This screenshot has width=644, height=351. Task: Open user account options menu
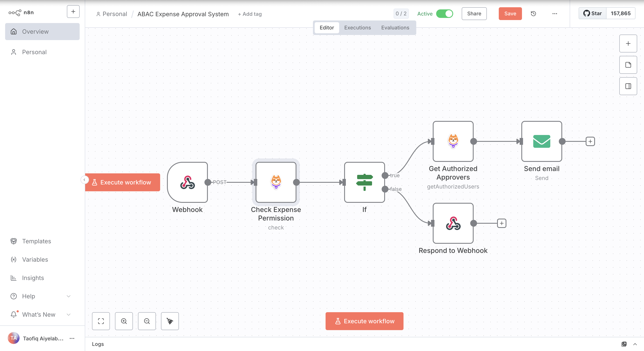(72, 338)
